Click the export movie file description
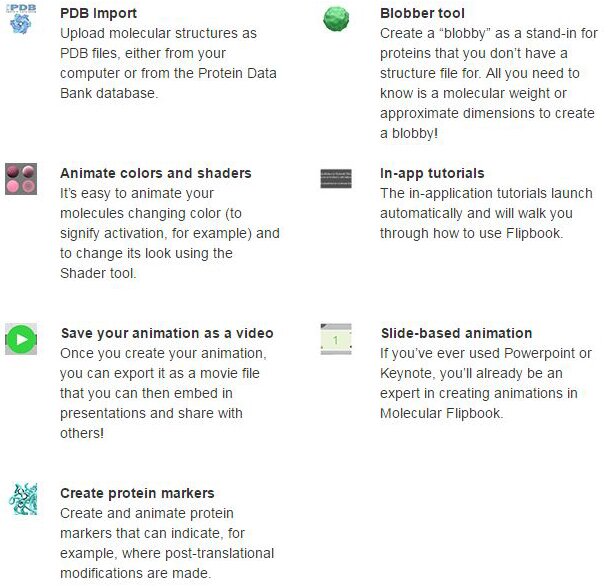This screenshot has height=587, width=611. point(160,383)
